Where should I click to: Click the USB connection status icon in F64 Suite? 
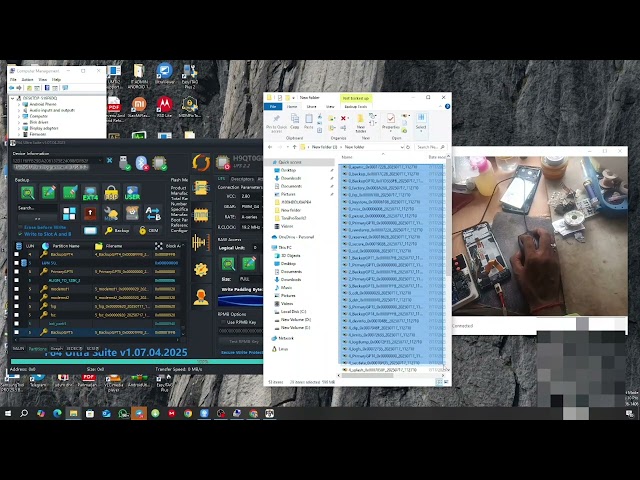(124, 162)
